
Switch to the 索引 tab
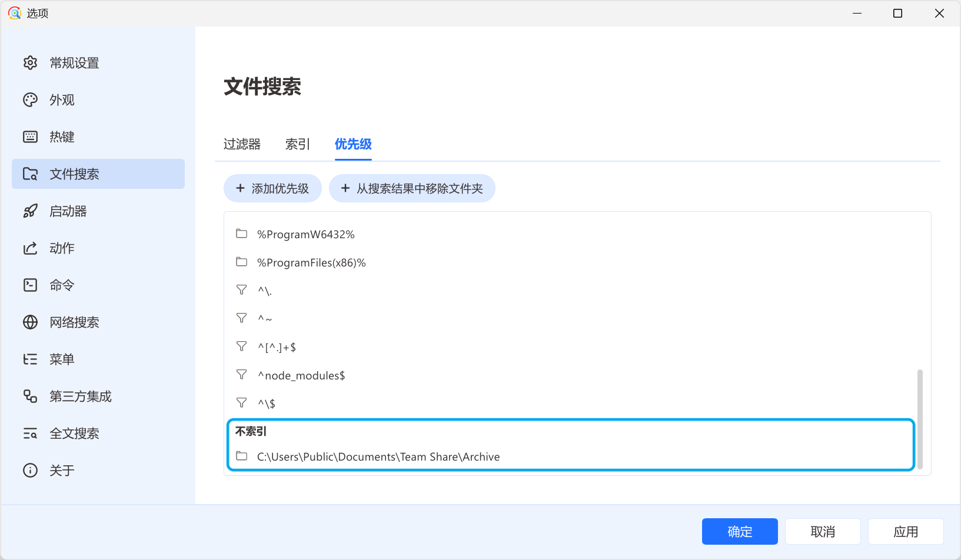point(298,144)
